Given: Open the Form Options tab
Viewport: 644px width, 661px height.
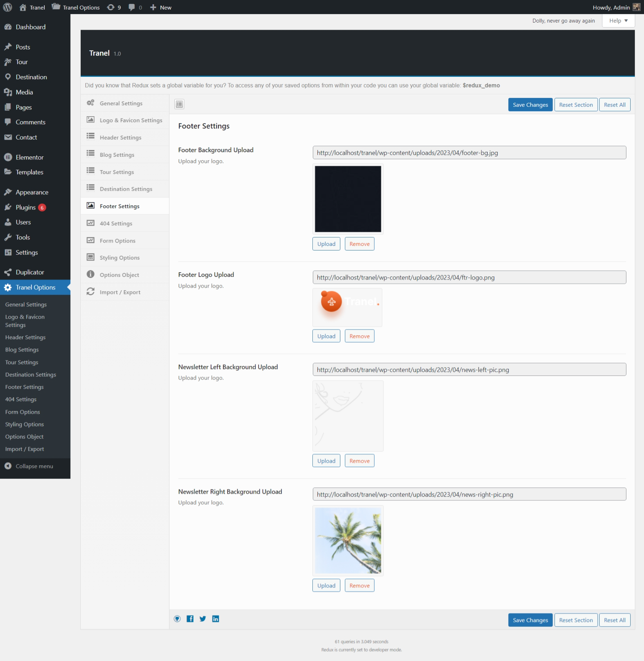Looking at the screenshot, I should (x=125, y=240).
